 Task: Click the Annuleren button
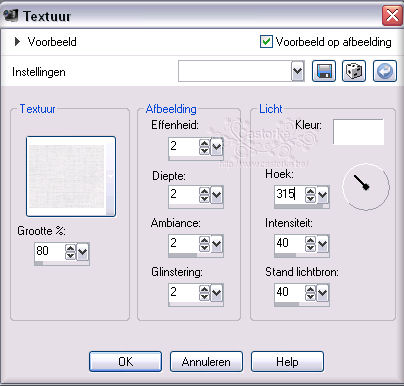[206, 362]
